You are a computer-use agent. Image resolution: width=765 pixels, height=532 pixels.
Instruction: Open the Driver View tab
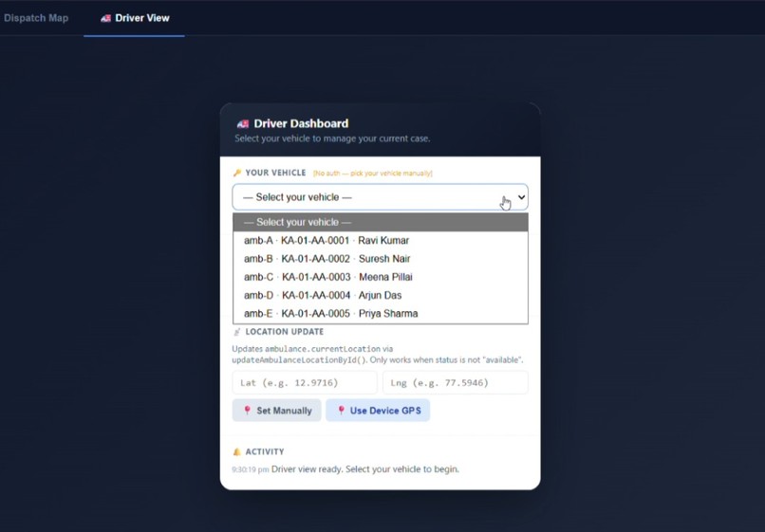pos(134,18)
